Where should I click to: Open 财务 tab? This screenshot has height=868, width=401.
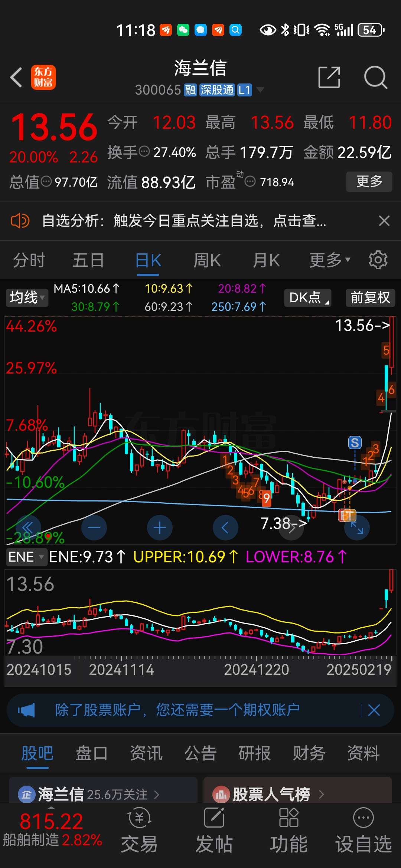pos(309,753)
